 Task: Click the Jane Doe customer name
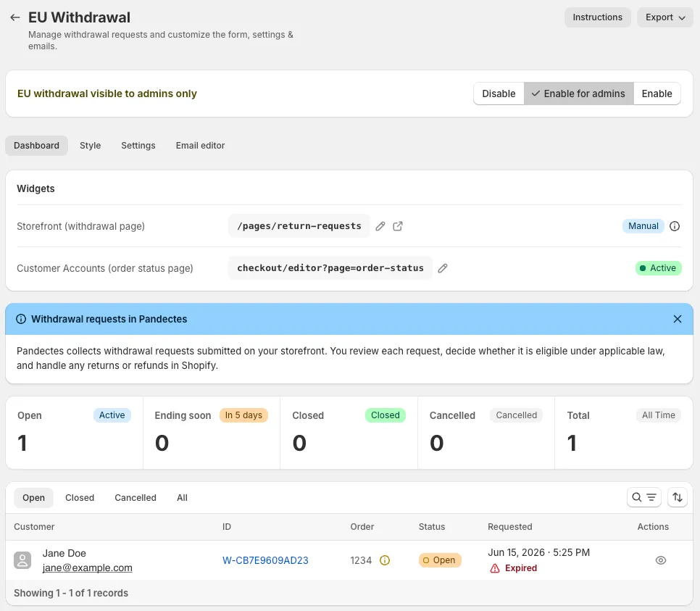pos(64,554)
